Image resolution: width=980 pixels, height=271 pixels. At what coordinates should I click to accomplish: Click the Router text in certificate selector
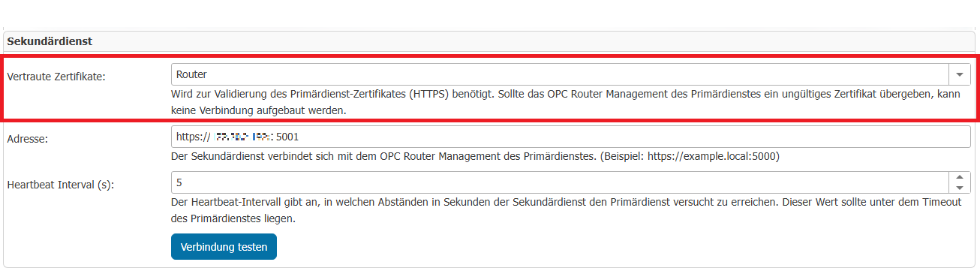coord(191,74)
